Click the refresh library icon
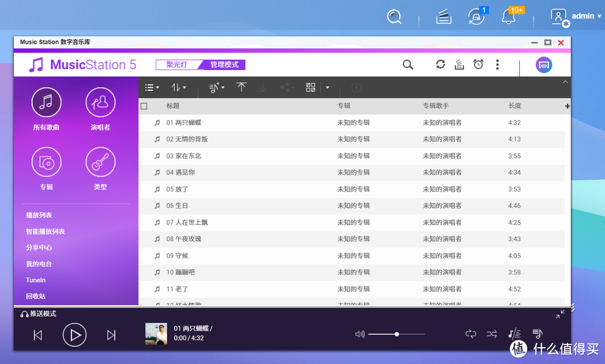Image resolution: width=605 pixels, height=364 pixels. point(440,65)
